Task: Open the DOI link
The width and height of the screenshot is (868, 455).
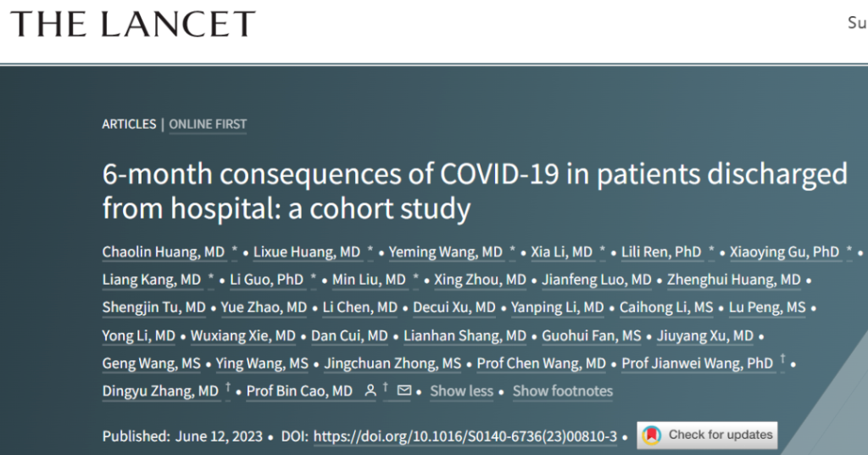Action: (465, 436)
